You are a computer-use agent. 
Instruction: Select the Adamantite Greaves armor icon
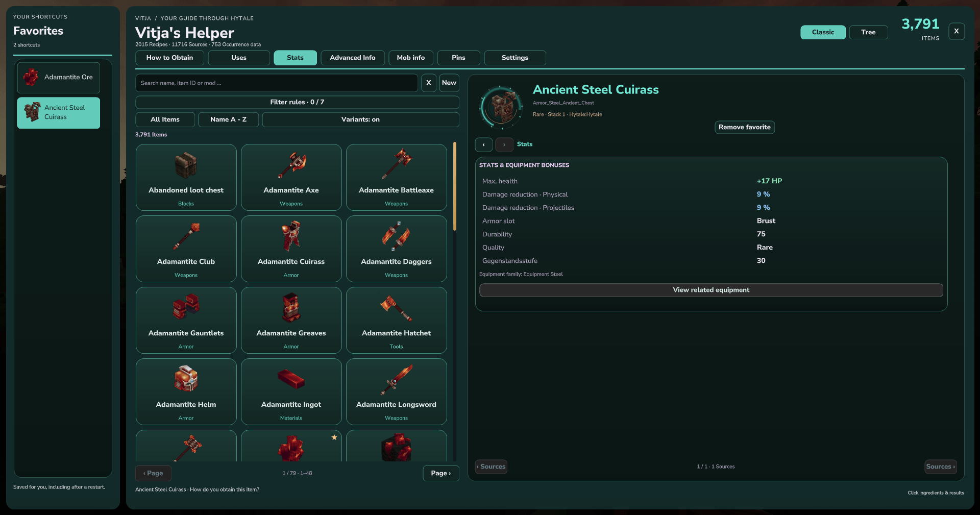coord(291,308)
